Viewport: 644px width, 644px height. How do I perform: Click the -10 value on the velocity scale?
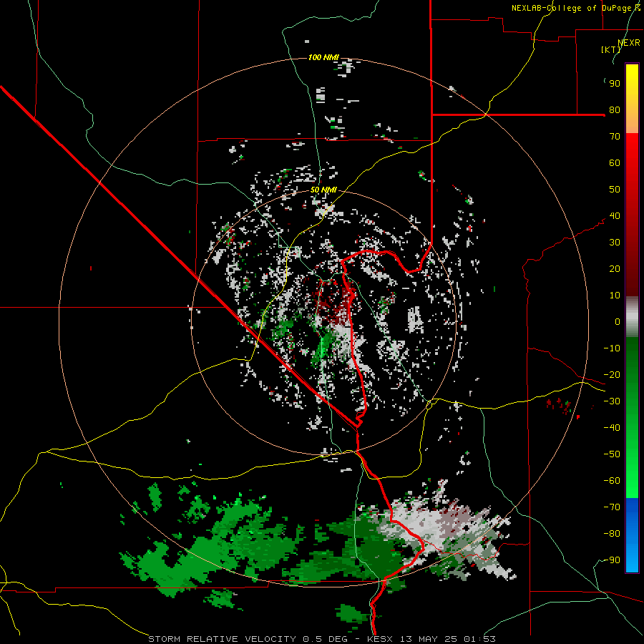pos(612,348)
